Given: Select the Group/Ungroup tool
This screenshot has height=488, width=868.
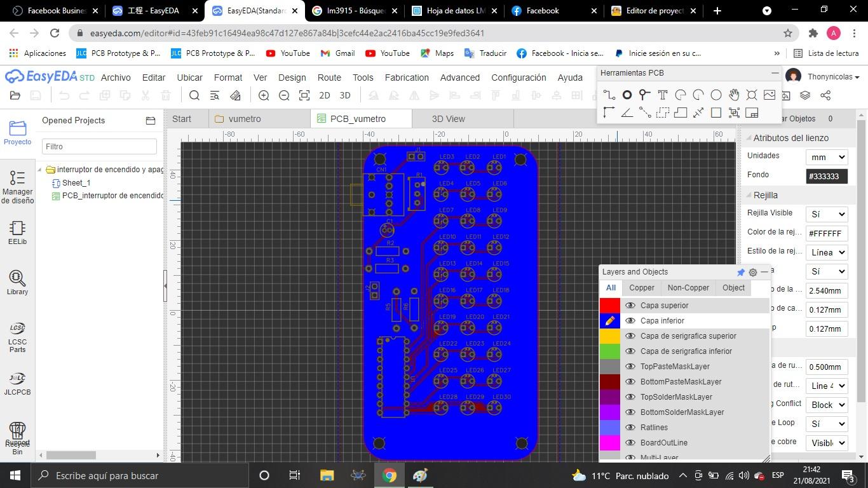Looking at the screenshot, I should pyautogui.click(x=734, y=113).
